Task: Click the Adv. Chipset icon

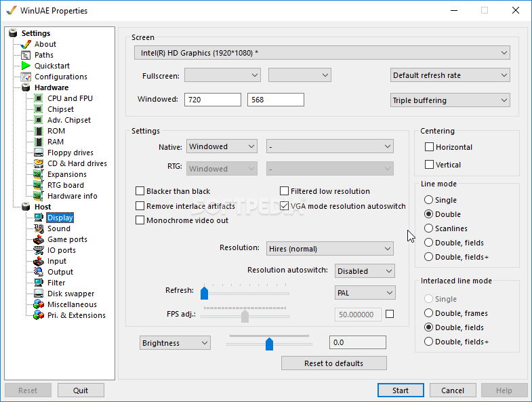Action: point(39,120)
